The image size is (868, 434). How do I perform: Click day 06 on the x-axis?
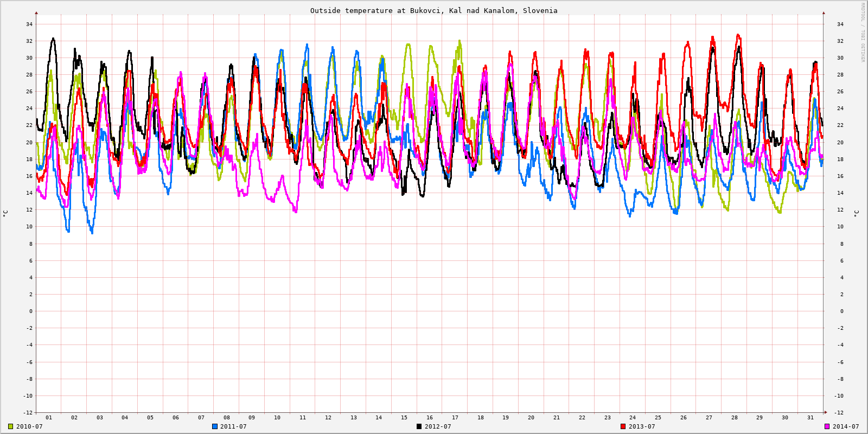click(x=176, y=418)
